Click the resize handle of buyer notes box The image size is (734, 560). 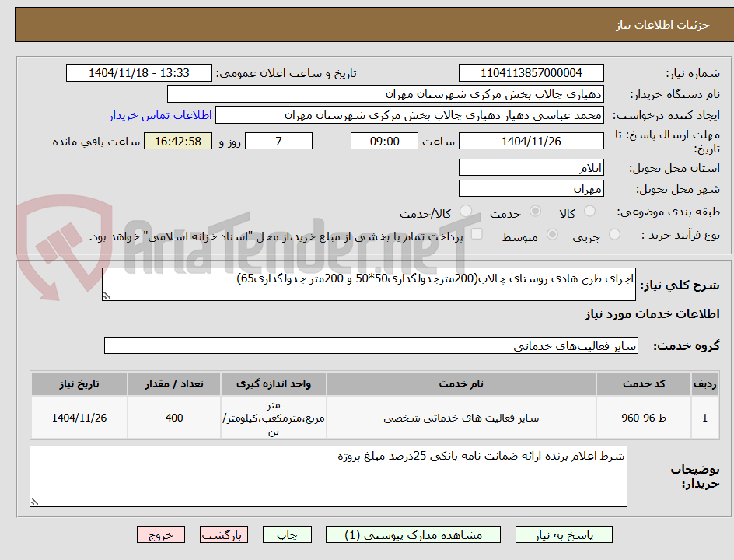[x=34, y=502]
